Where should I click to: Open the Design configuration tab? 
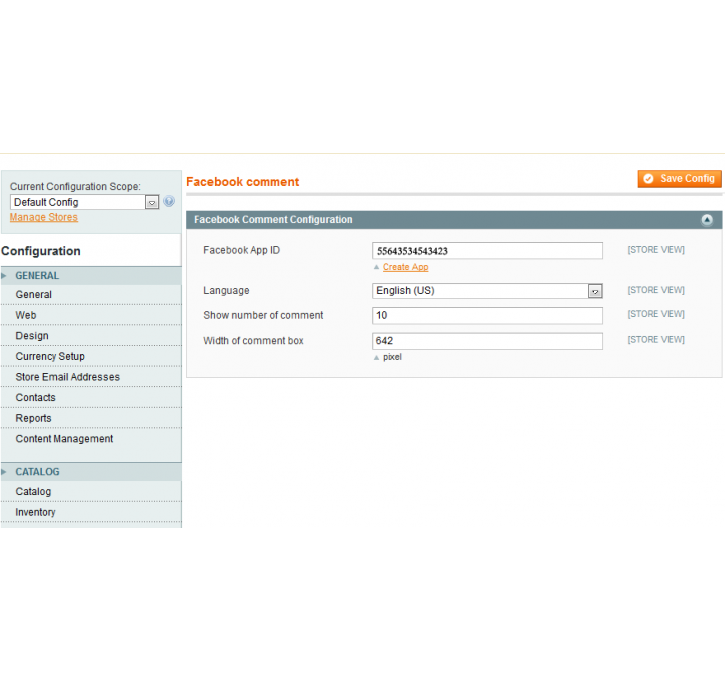click(x=91, y=336)
